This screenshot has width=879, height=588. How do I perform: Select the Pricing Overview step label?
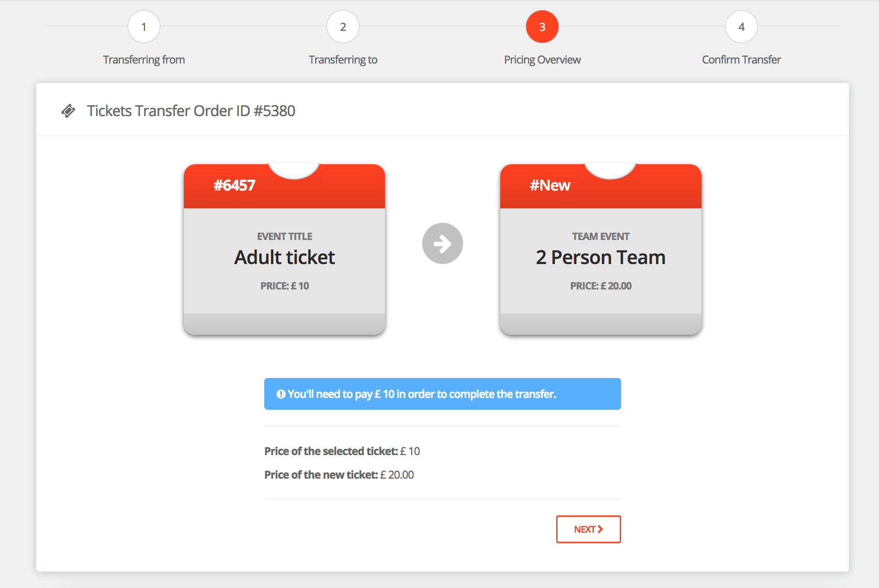(542, 60)
